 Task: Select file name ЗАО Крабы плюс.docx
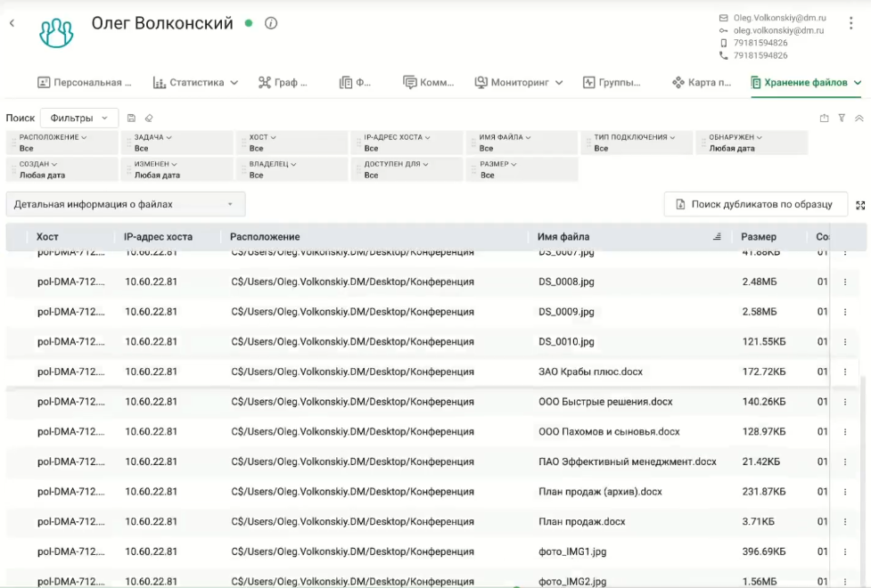(x=590, y=372)
